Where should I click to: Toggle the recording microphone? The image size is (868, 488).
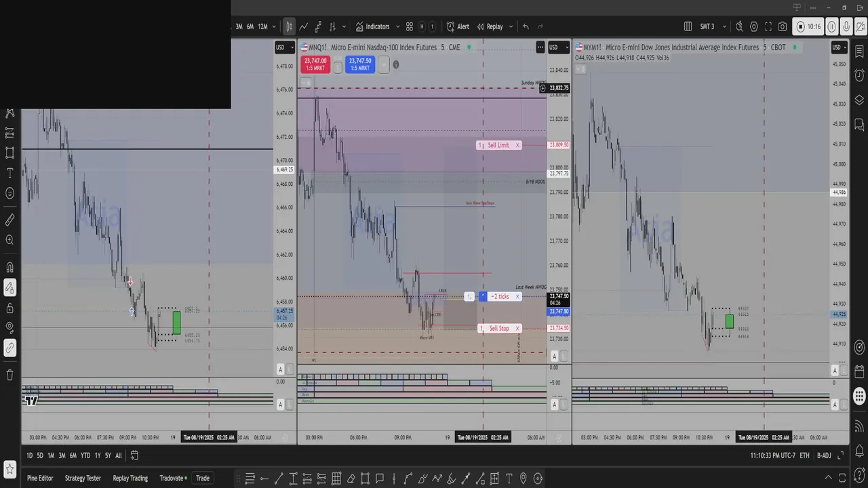click(846, 26)
